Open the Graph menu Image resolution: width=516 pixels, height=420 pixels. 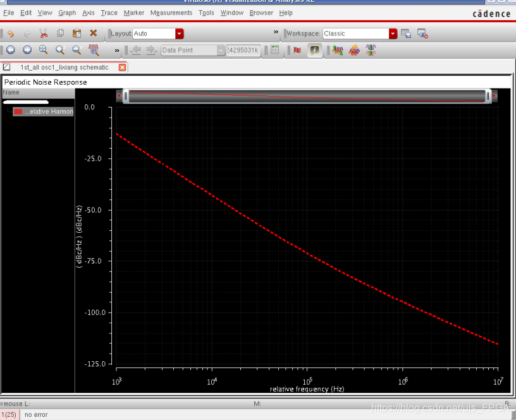tap(67, 13)
